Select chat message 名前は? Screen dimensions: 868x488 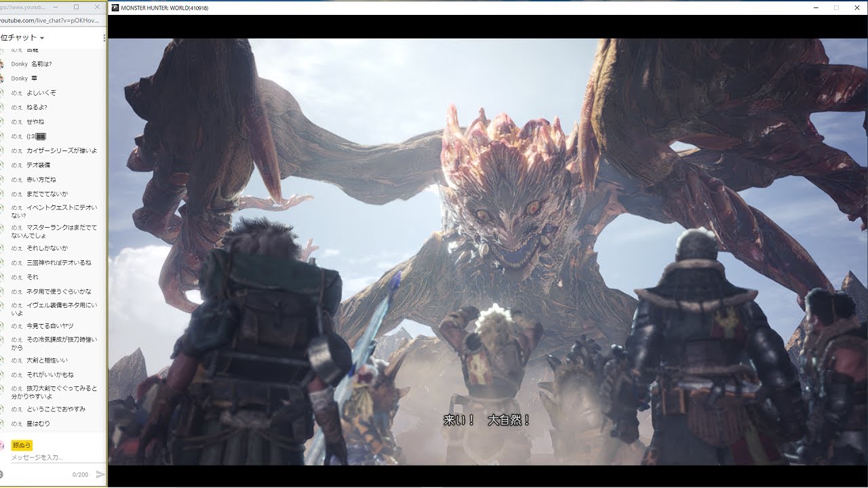click(x=41, y=64)
